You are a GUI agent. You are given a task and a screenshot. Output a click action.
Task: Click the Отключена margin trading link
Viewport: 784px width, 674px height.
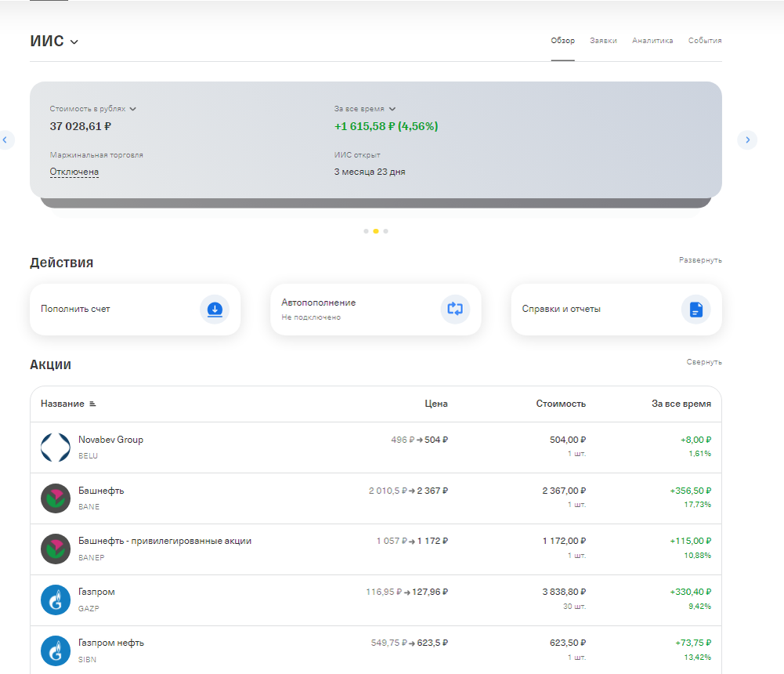74,172
